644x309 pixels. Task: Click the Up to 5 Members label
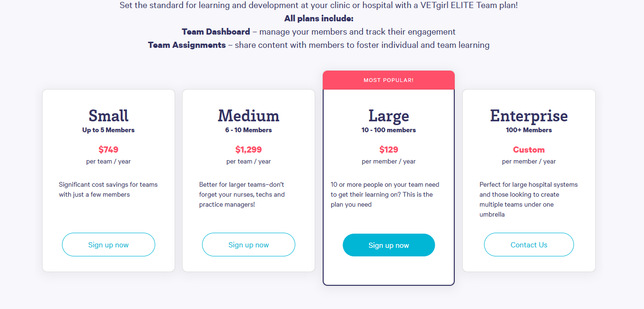tap(108, 130)
